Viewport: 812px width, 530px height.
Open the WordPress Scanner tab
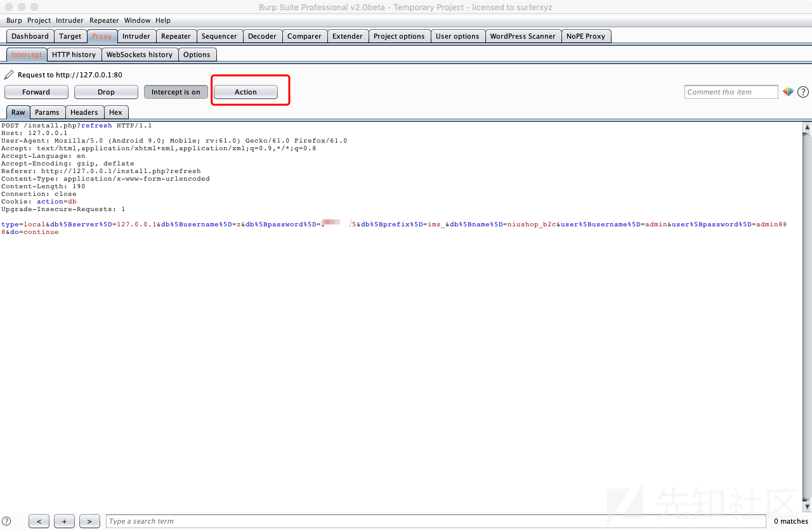point(523,36)
